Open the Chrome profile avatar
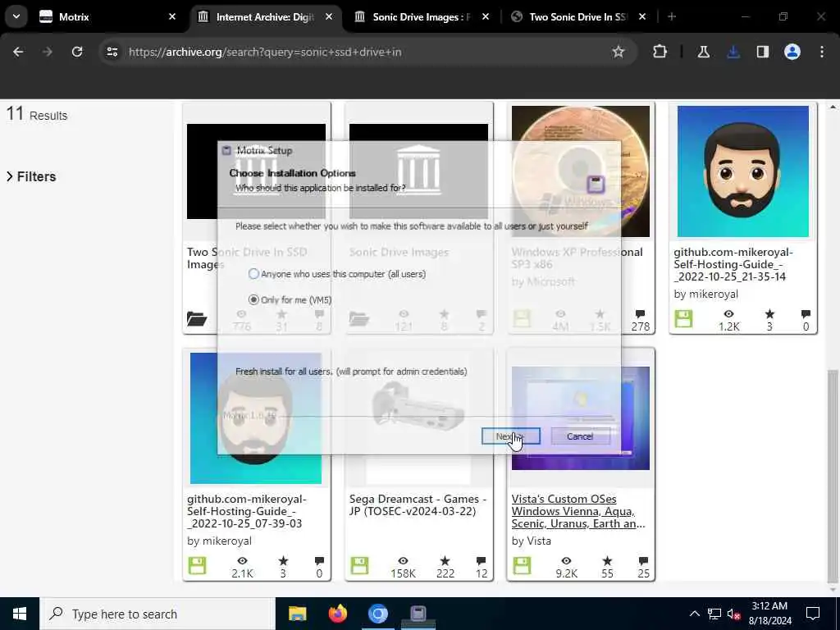This screenshot has height=630, width=840. click(792, 52)
